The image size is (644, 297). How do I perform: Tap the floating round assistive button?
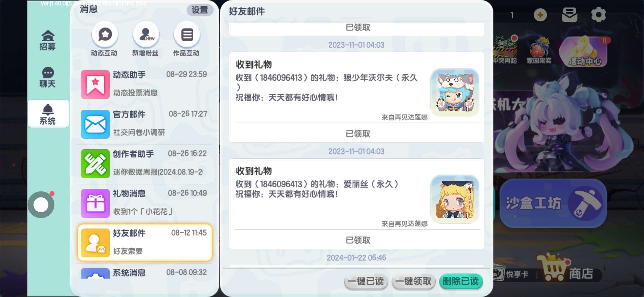(41, 205)
